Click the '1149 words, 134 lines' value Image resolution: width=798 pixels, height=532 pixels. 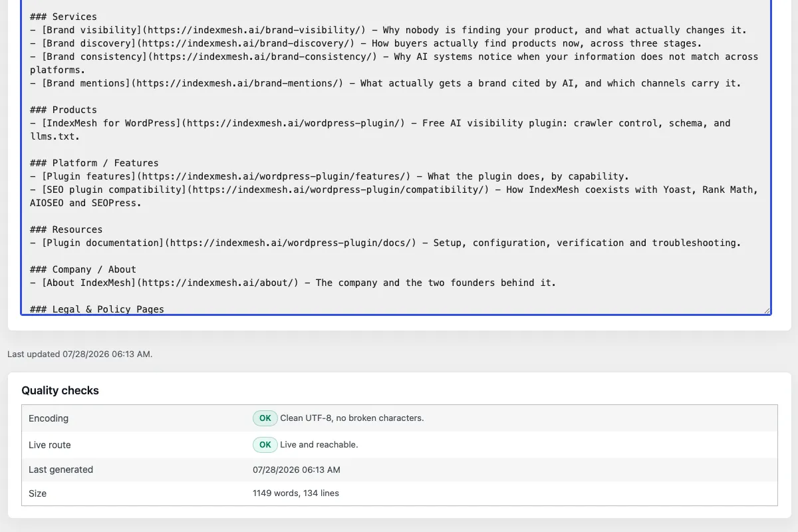click(x=296, y=493)
